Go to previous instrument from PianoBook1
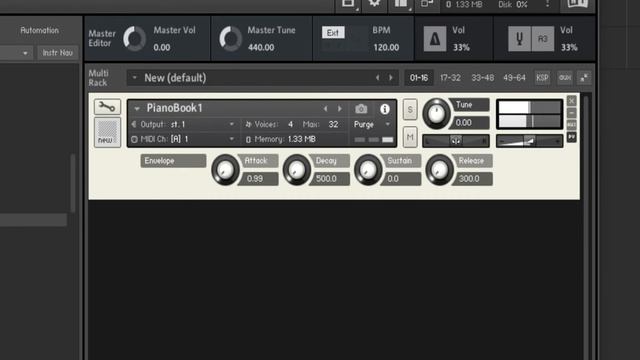Screen dimensions: 640x360 (x=325, y=109)
